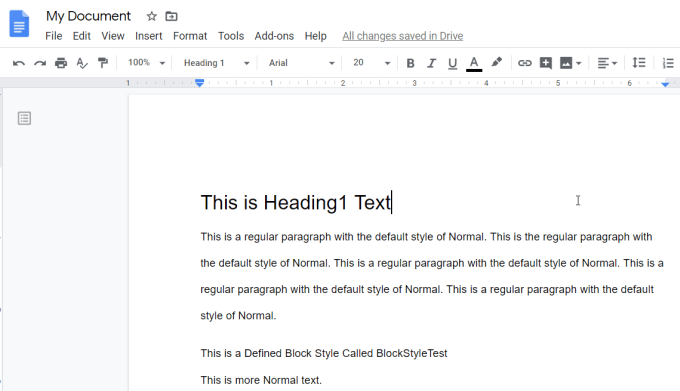Toggle italic formatting
This screenshot has width=680, height=391.
pos(431,63)
